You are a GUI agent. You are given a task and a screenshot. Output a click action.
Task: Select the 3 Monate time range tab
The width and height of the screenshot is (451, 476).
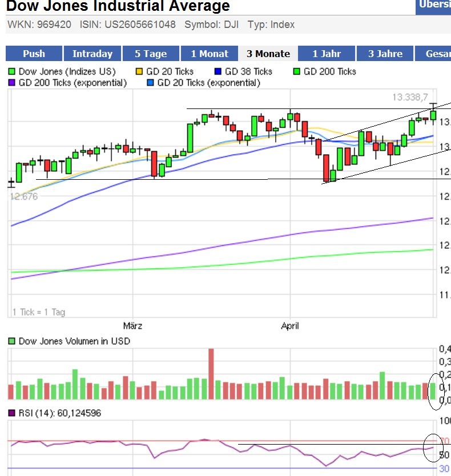pyautogui.click(x=268, y=54)
